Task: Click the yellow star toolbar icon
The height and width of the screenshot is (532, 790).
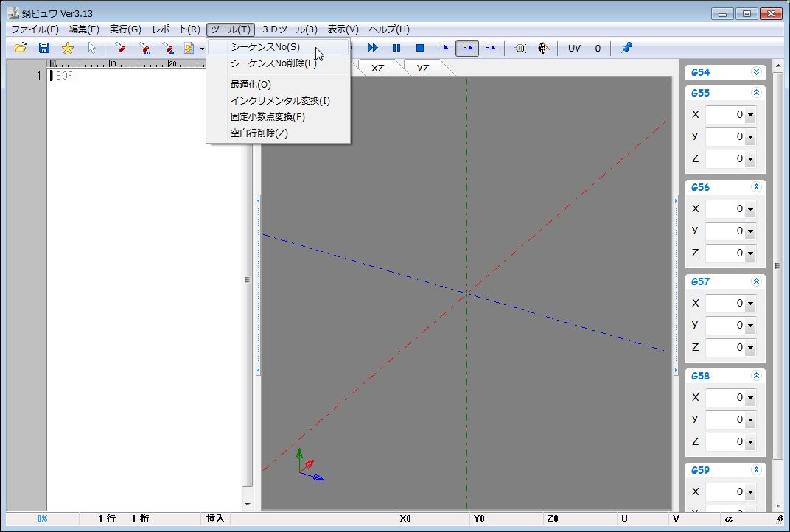Action: [68, 48]
